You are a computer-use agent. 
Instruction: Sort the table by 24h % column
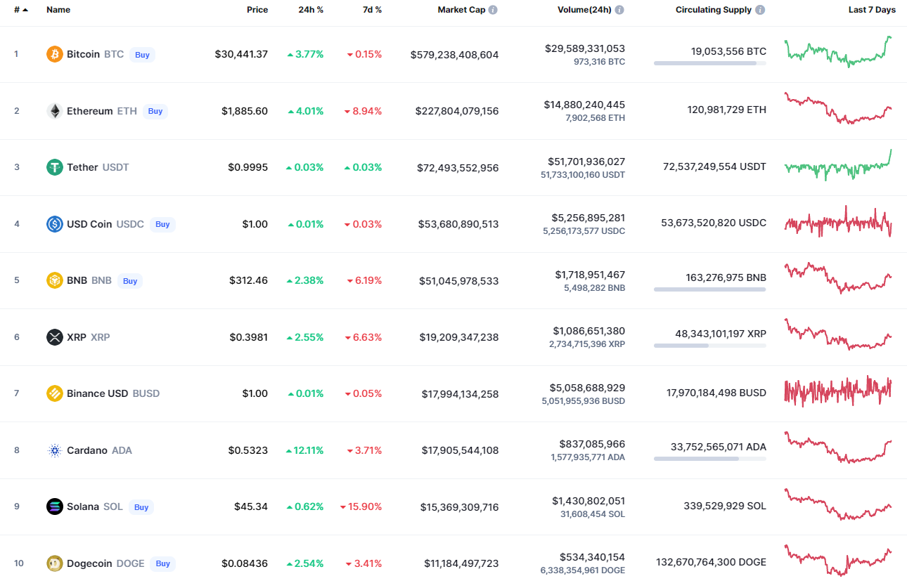click(x=311, y=10)
